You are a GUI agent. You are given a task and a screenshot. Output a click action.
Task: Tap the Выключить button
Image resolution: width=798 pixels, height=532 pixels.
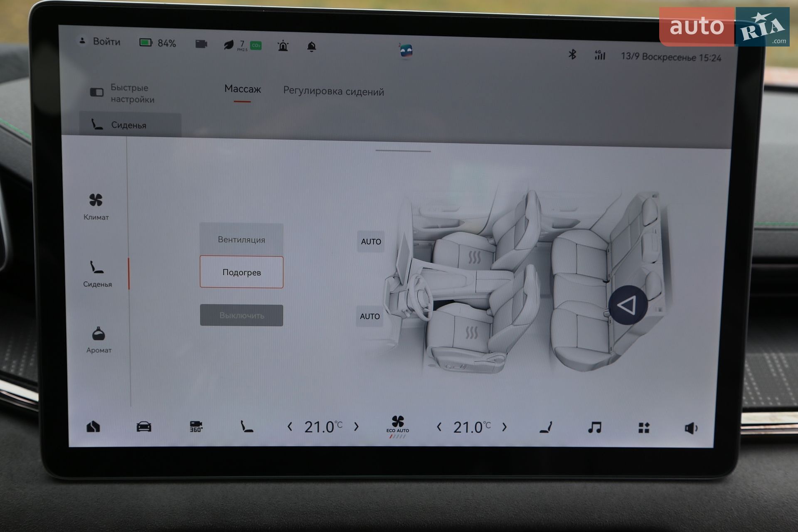[x=241, y=315]
